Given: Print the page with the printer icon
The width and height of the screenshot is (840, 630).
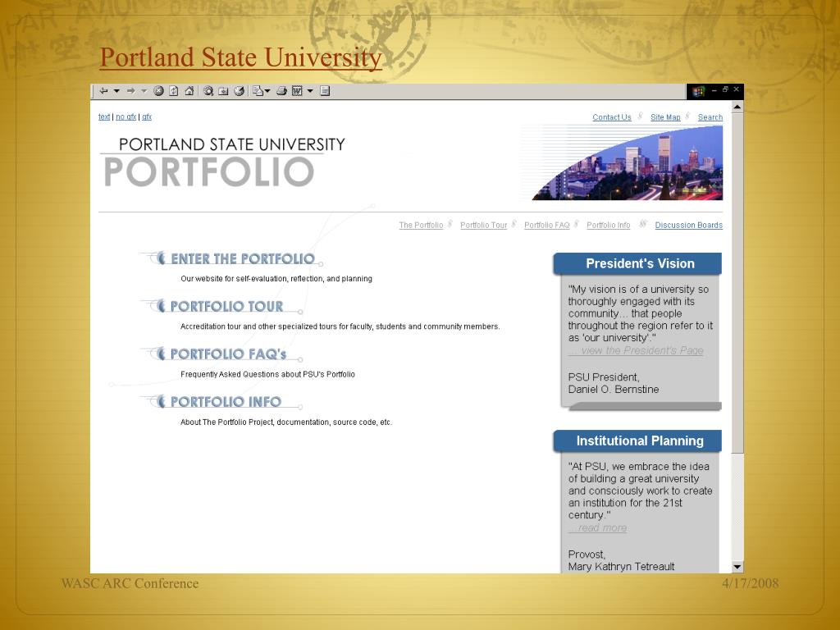Looking at the screenshot, I should pyautogui.click(x=282, y=91).
